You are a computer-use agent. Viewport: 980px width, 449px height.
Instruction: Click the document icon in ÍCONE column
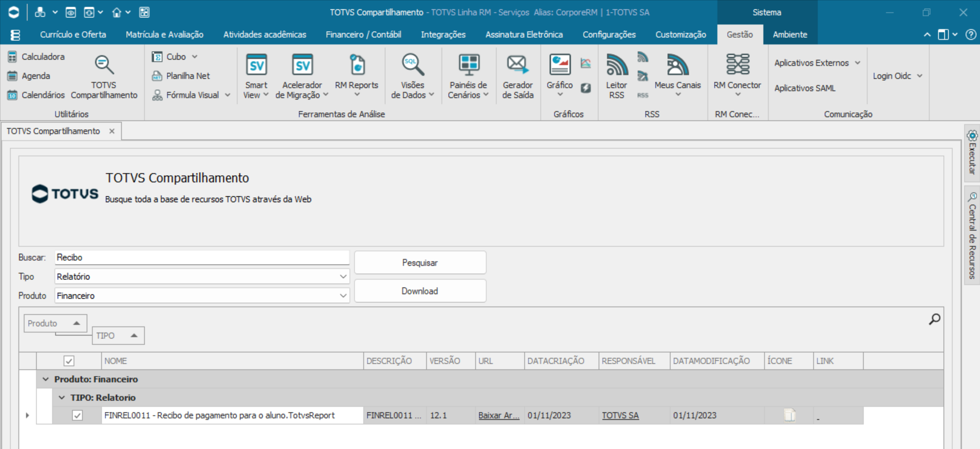(x=790, y=415)
